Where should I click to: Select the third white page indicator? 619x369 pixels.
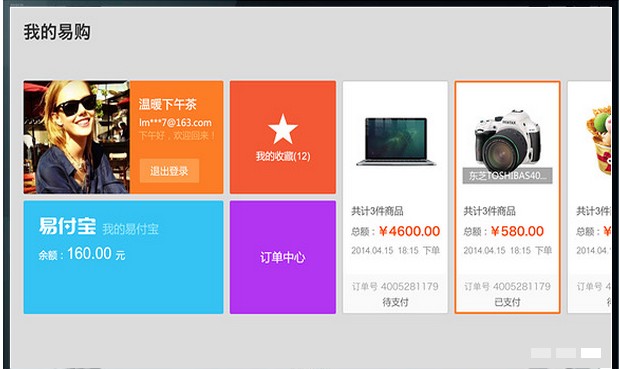click(591, 353)
